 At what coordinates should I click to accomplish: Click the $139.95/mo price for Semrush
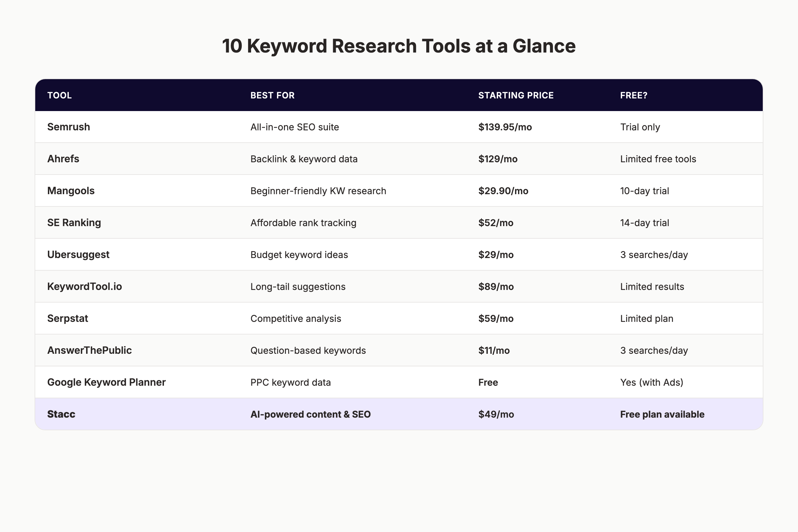tap(504, 127)
